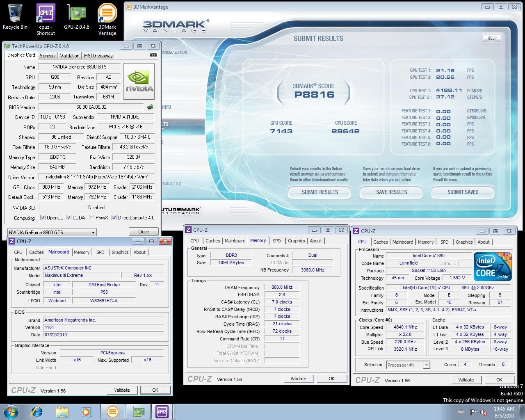Image resolution: width=525 pixels, height=420 pixels.
Task: Click the GPU Clock 900 MHz field
Action: [52, 187]
